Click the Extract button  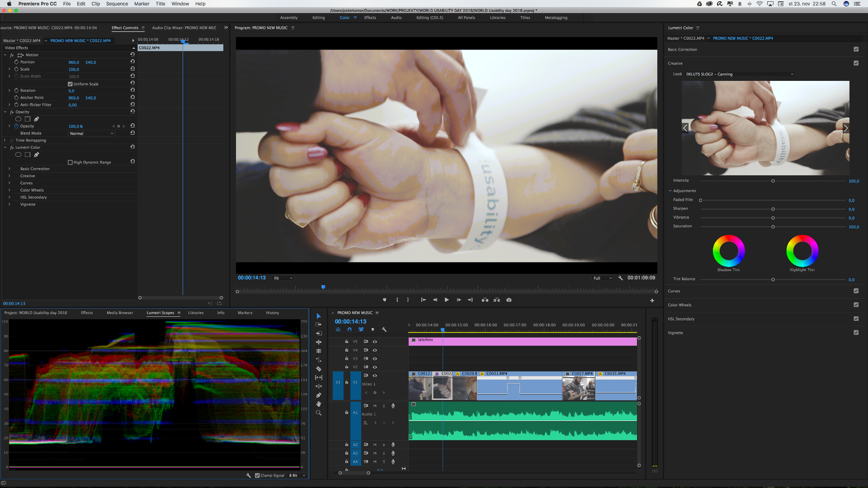tap(497, 300)
